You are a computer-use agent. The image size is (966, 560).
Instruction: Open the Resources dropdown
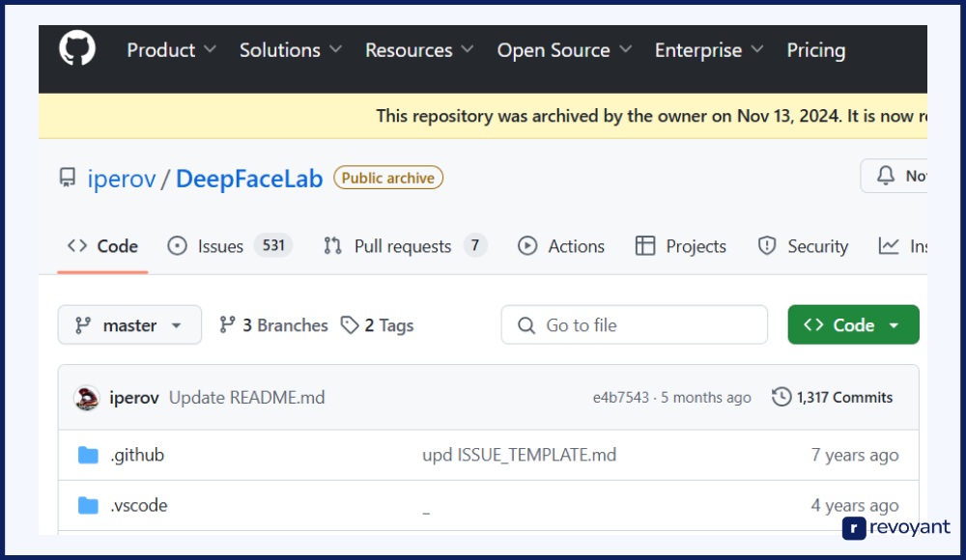point(419,50)
